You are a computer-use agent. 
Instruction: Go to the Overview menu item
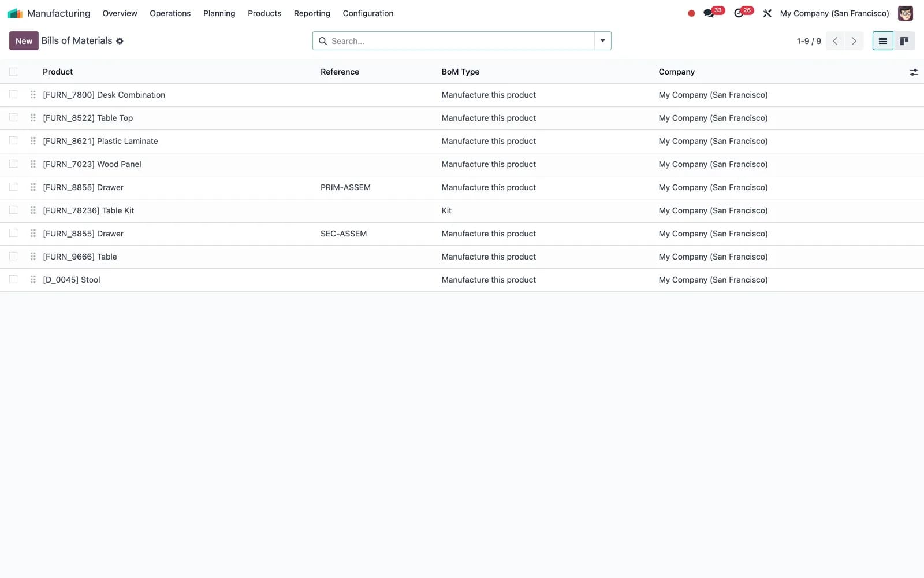120,13
